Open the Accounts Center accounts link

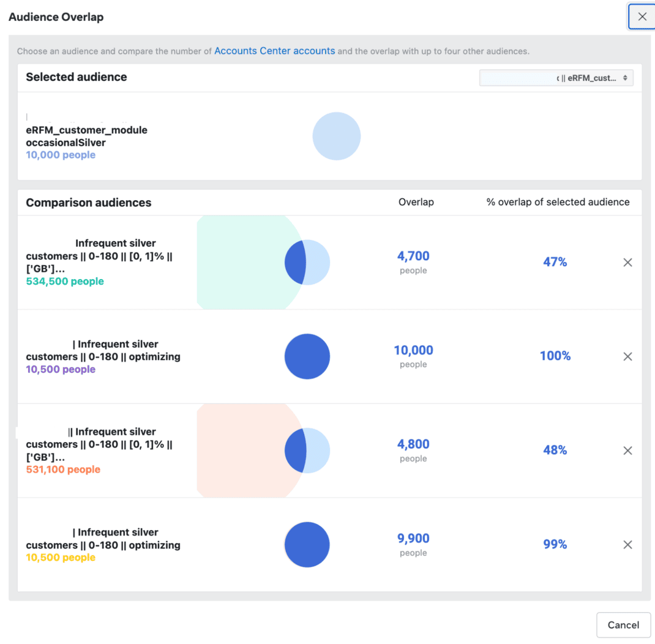(x=274, y=51)
